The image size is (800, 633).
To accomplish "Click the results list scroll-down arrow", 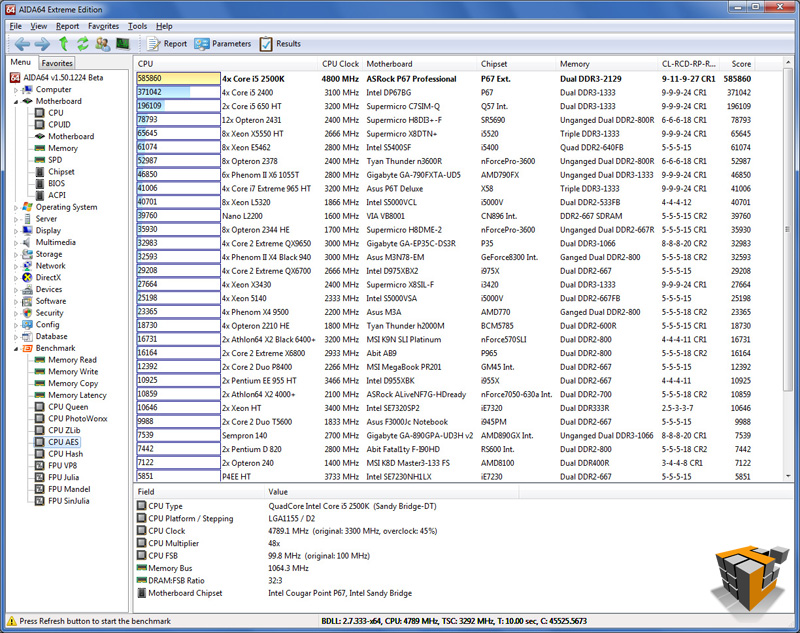I will (787, 475).
